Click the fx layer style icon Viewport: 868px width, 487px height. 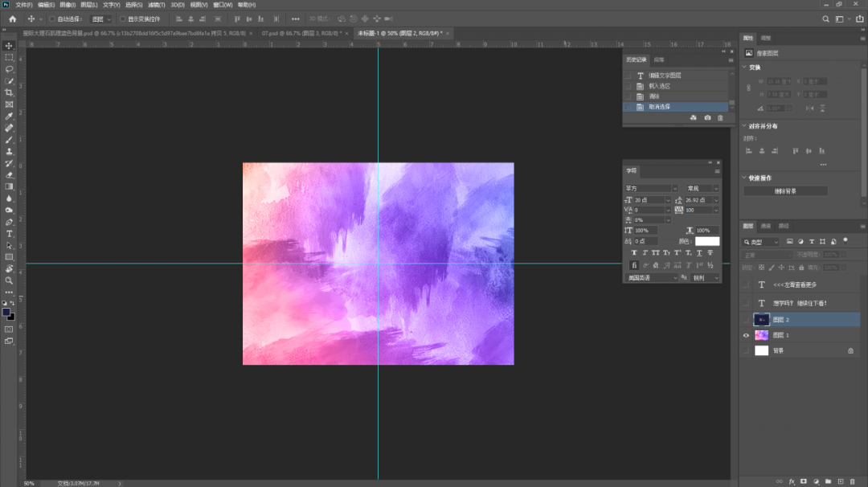(792, 481)
